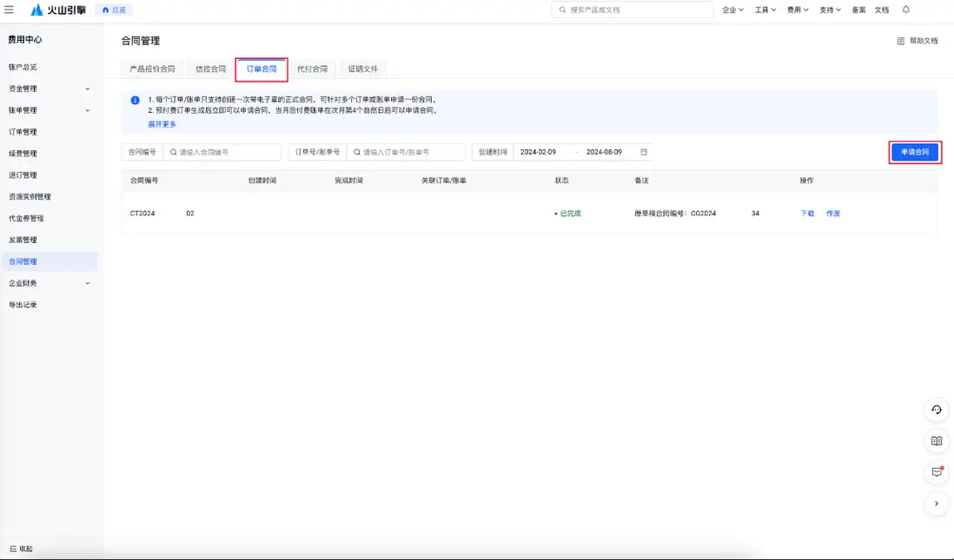
Task: Open 帮助文档 help link
Action: click(x=918, y=41)
